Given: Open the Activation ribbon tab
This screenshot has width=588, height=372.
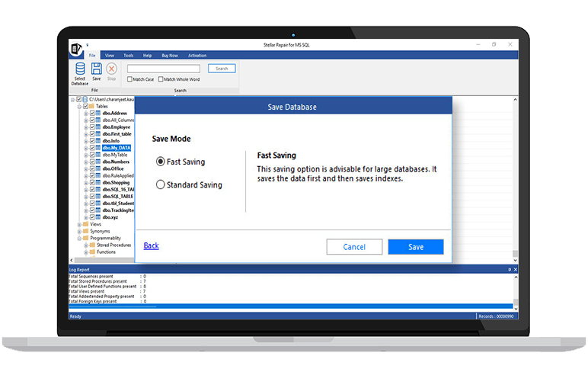Looking at the screenshot, I should [197, 55].
